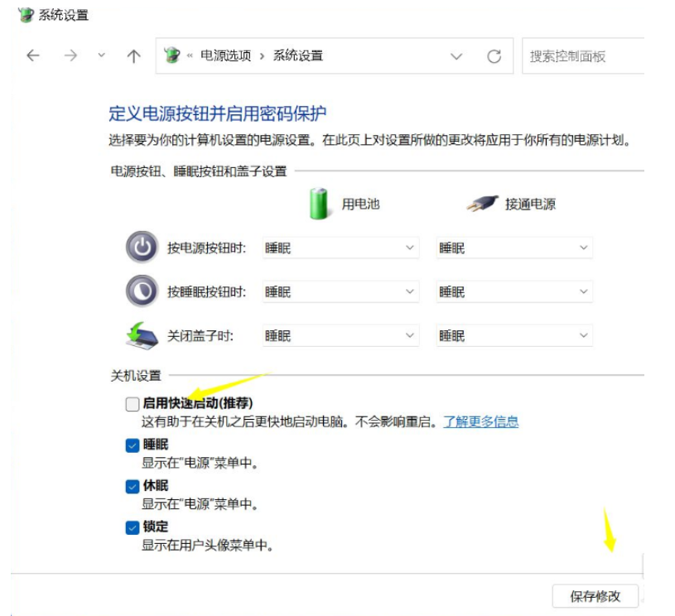The width and height of the screenshot is (675, 616).
Task: Click the 按睡眠按钮时 label
Action: tap(206, 292)
